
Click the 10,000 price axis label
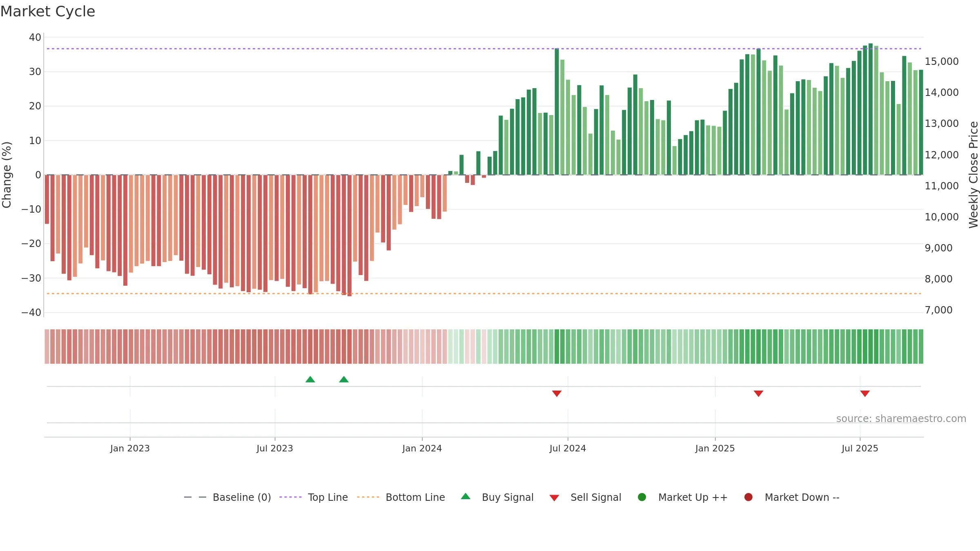942,217
